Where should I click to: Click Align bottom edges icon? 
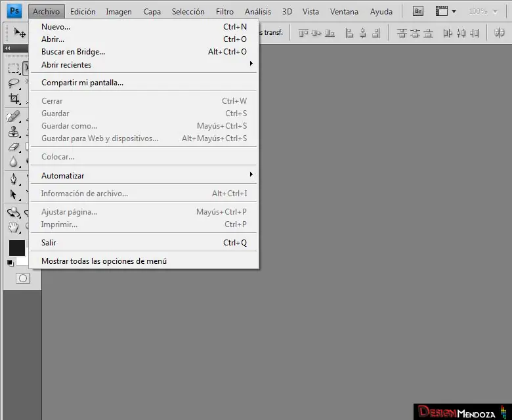[x=330, y=33]
